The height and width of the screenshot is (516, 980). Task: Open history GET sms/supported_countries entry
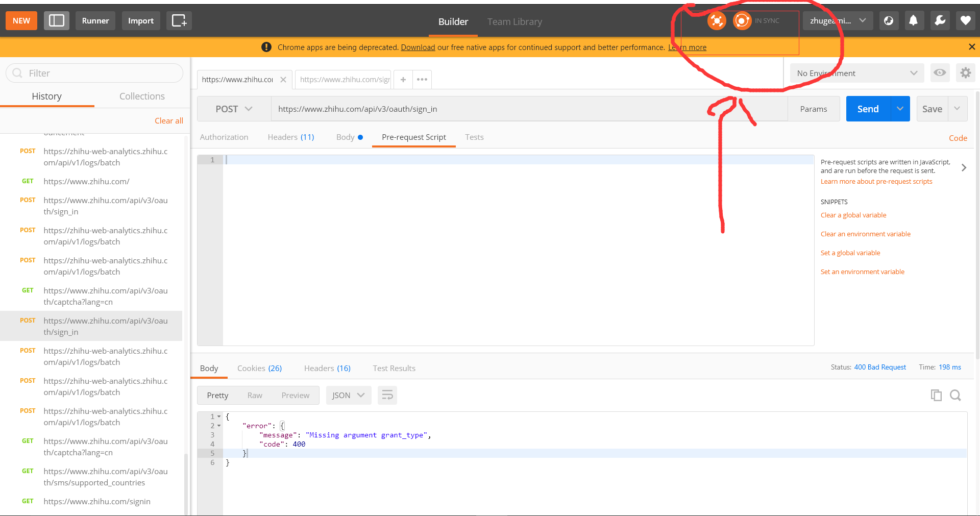(91, 477)
